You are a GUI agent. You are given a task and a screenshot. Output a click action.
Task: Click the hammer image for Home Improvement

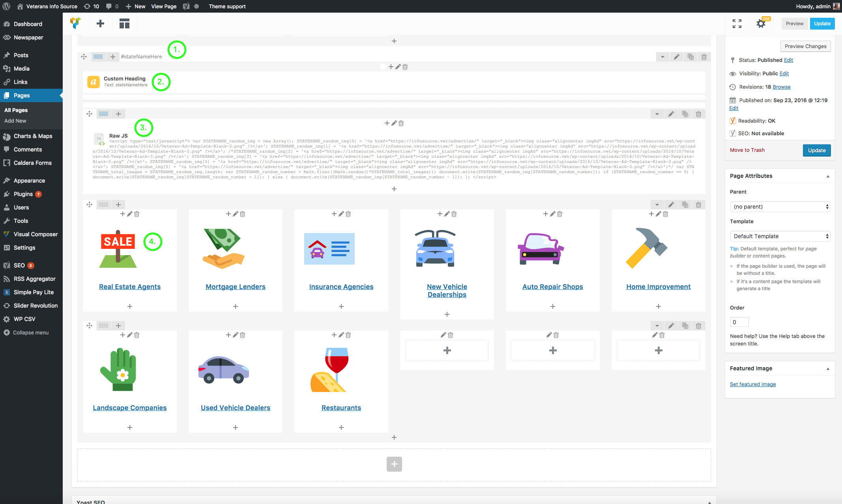(647, 248)
